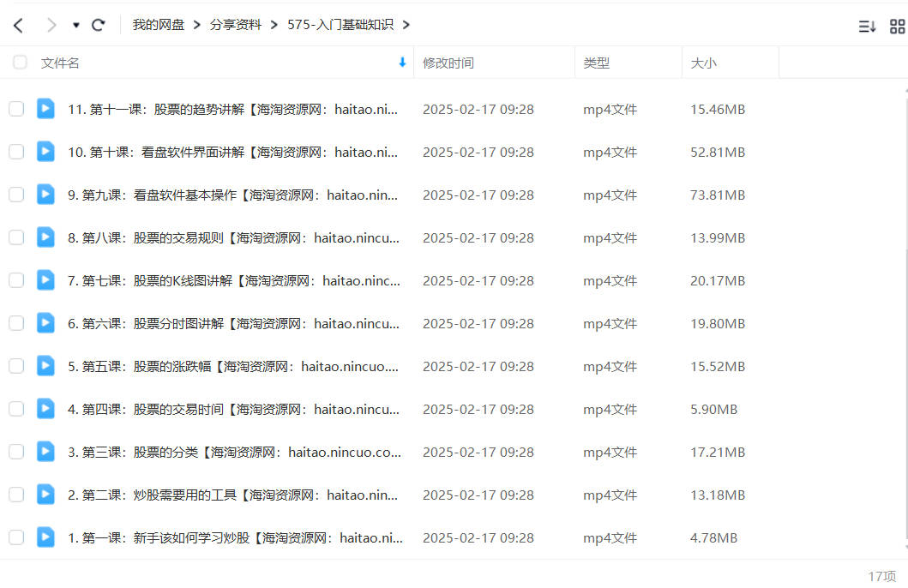Sort by 修改时间 column header

tap(448, 63)
